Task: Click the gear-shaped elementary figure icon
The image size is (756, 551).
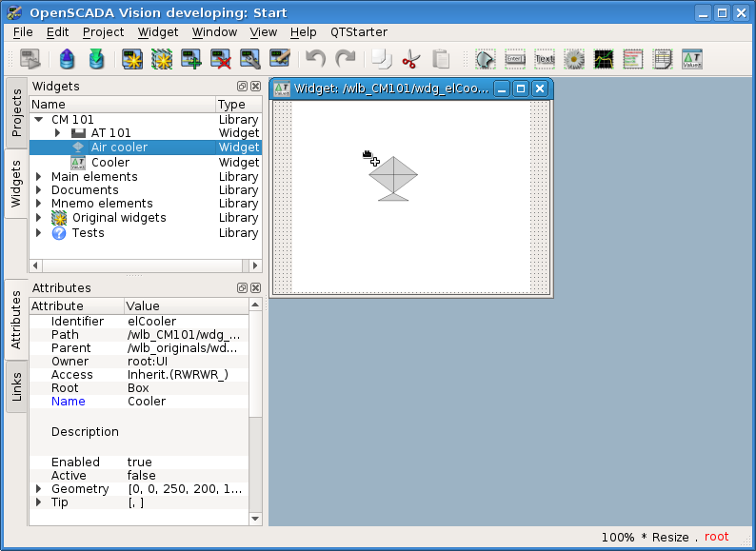Action: coord(574,59)
